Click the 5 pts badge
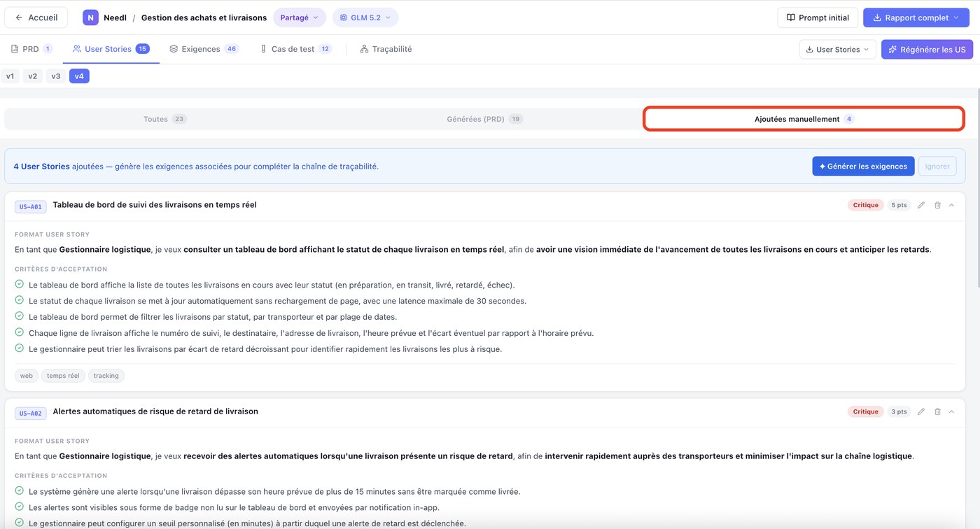The height and width of the screenshot is (529, 980). [x=899, y=205]
